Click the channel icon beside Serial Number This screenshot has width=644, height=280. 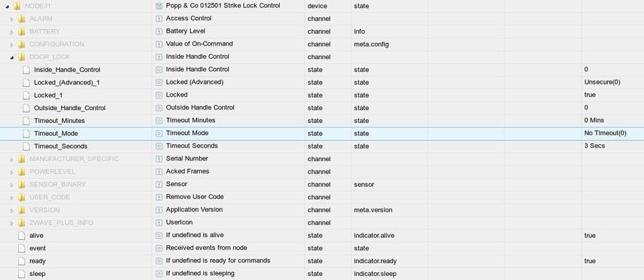[x=159, y=159]
